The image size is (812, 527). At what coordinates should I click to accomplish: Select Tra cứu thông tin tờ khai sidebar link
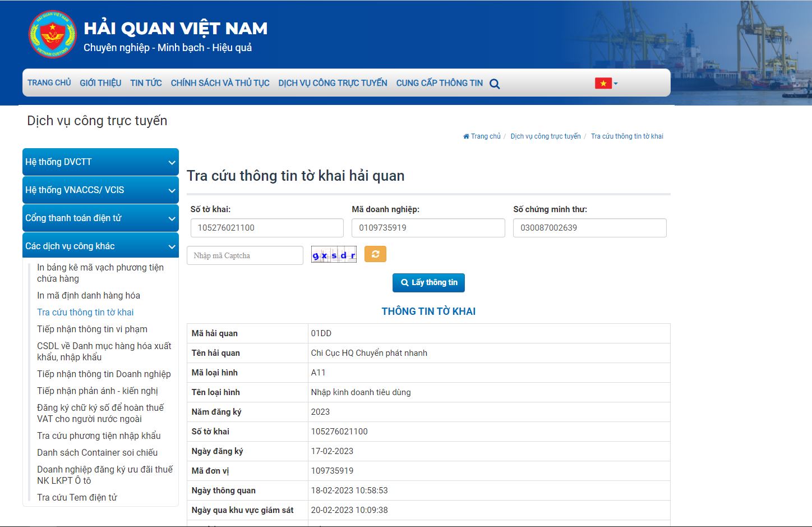(x=85, y=312)
